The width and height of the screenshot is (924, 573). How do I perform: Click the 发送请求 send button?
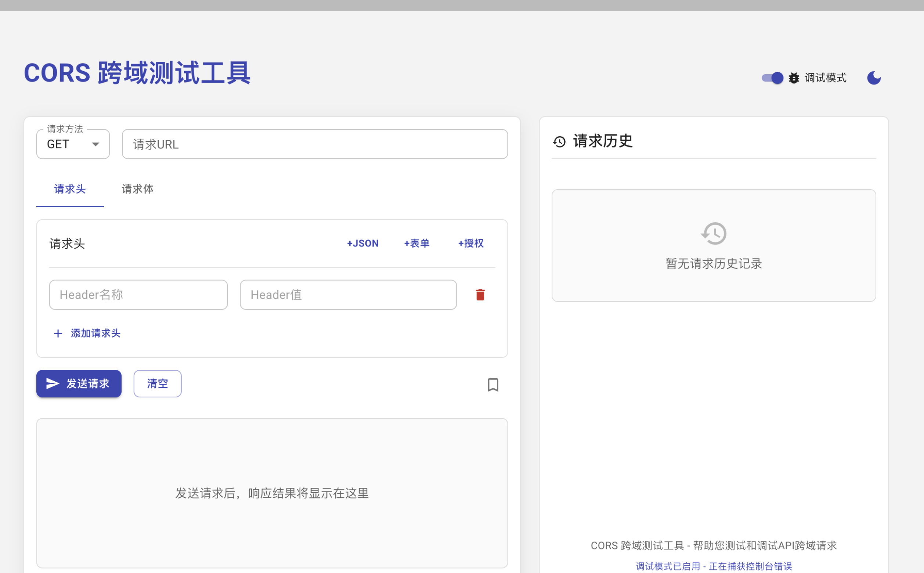pyautogui.click(x=79, y=384)
